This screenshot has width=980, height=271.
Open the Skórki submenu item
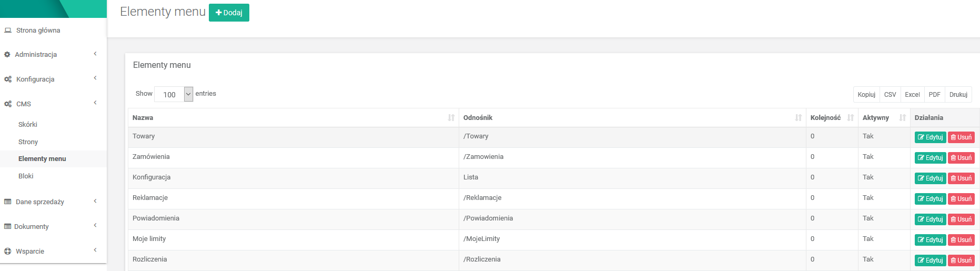click(28, 125)
